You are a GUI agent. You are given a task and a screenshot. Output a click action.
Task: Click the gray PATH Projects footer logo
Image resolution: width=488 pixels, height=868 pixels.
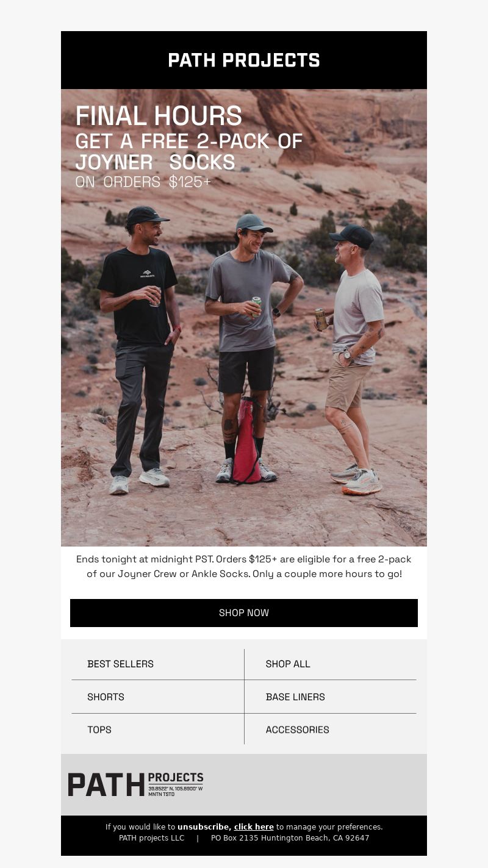point(135,784)
